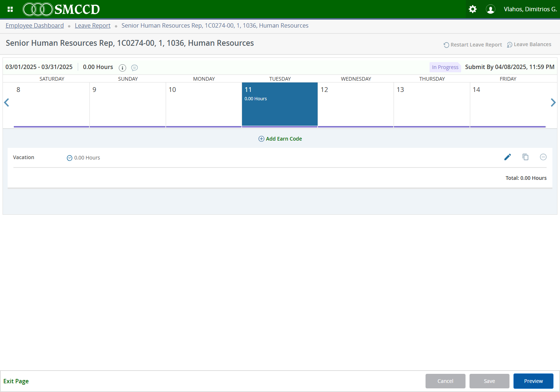
Task: Click the SMCCD logo
Action: click(61, 9)
